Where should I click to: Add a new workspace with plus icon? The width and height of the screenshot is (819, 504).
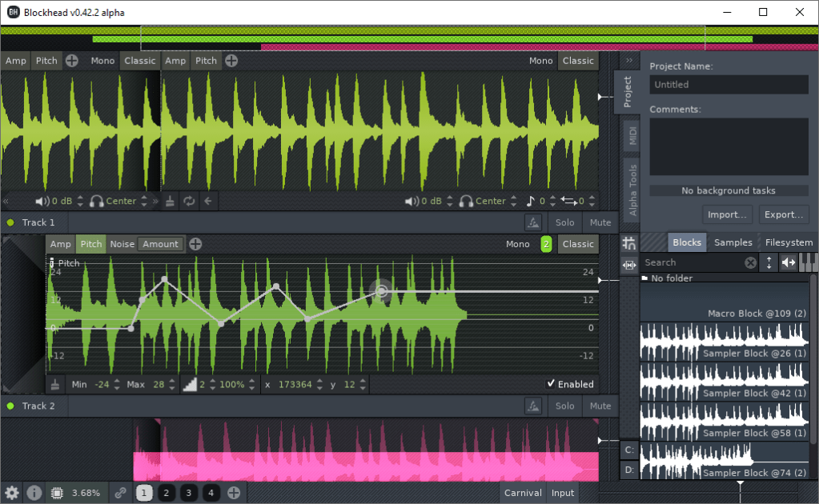234,493
